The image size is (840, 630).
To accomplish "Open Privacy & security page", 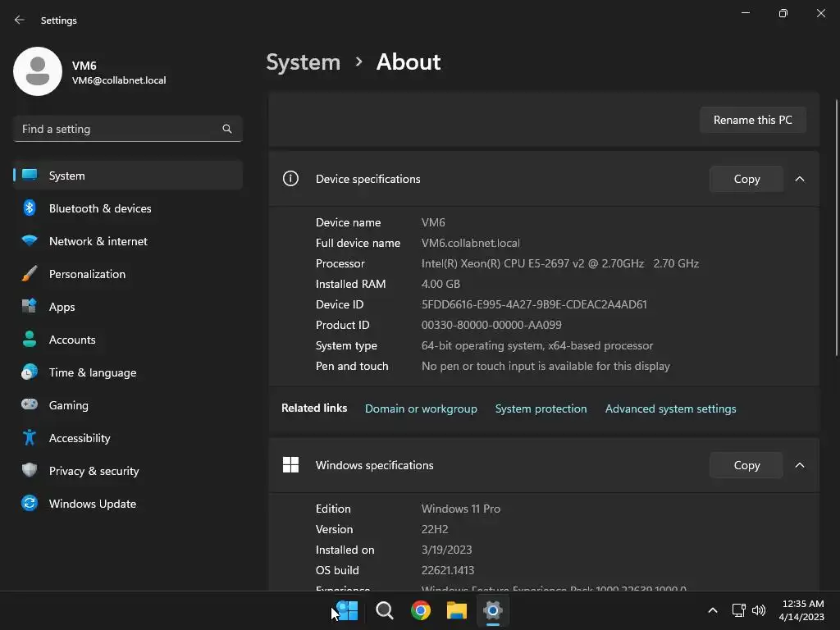I will (127, 471).
